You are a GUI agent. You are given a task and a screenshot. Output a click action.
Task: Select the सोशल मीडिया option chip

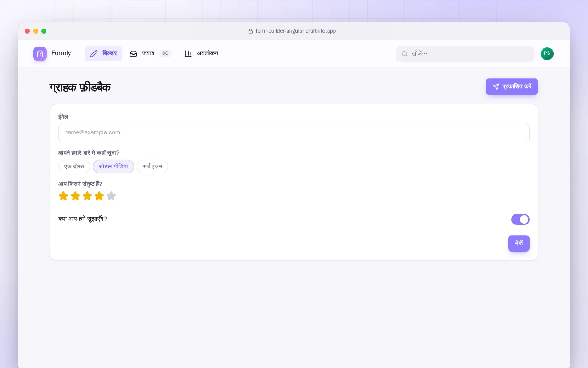pos(113,167)
